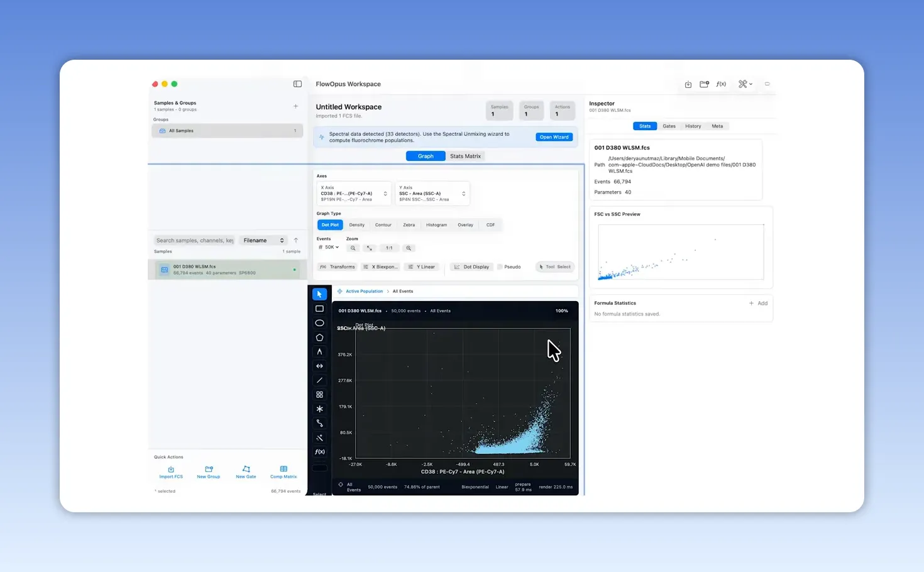Toggle sort direction arrow next to Filename

296,240
